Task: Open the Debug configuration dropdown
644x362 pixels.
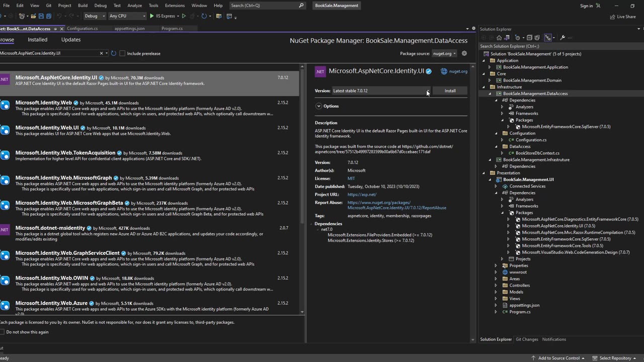Action: click(95, 16)
